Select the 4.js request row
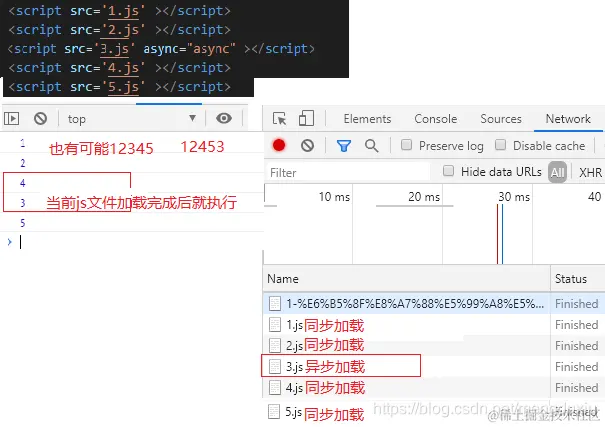This screenshot has width=605, height=427. coord(434,388)
